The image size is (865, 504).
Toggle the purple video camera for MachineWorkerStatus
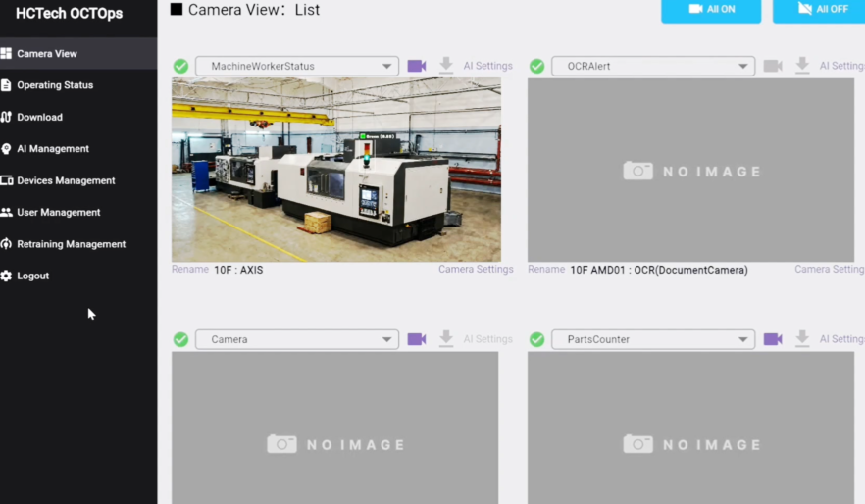pos(417,66)
